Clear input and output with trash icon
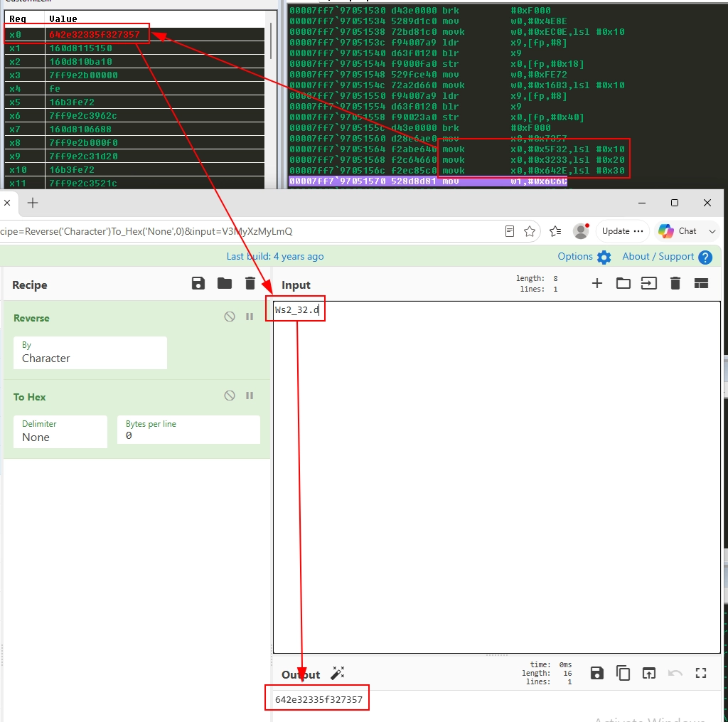 coord(675,283)
